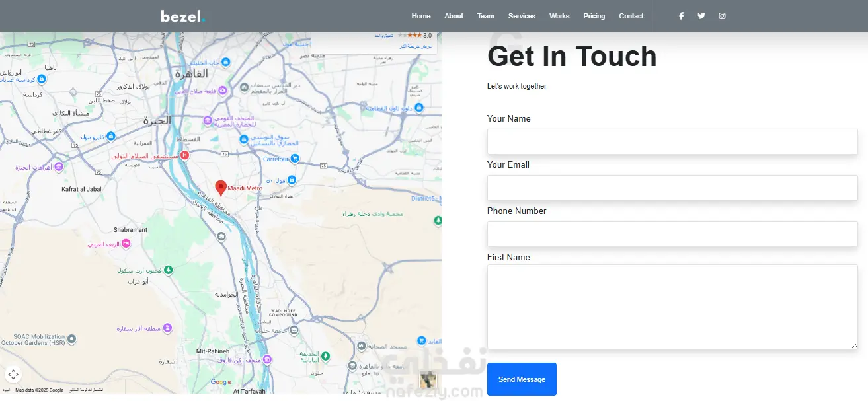Image resolution: width=868 pixels, height=401 pixels.
Task: Focus the Phone Number input field
Action: (x=672, y=235)
